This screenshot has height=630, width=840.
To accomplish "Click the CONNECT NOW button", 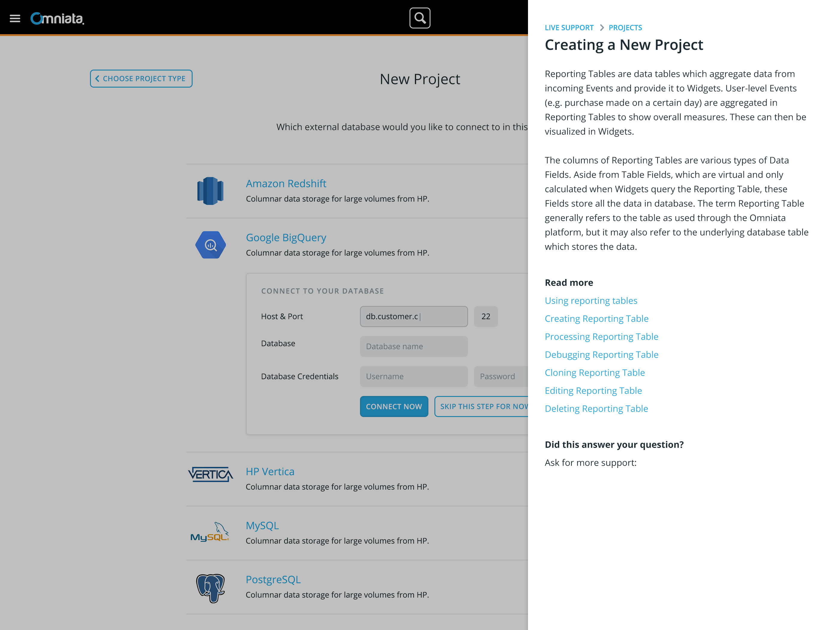I will pyautogui.click(x=394, y=406).
